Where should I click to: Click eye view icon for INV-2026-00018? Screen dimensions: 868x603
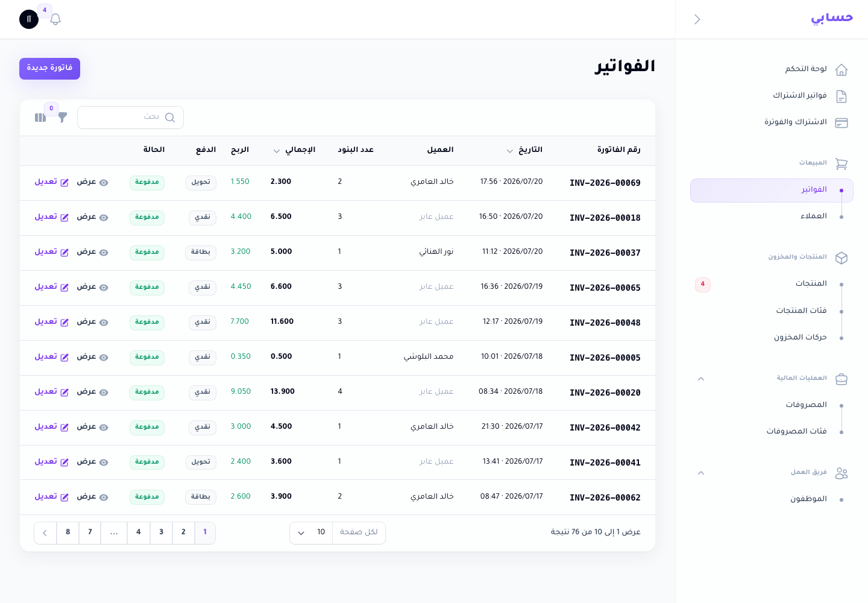pos(104,218)
